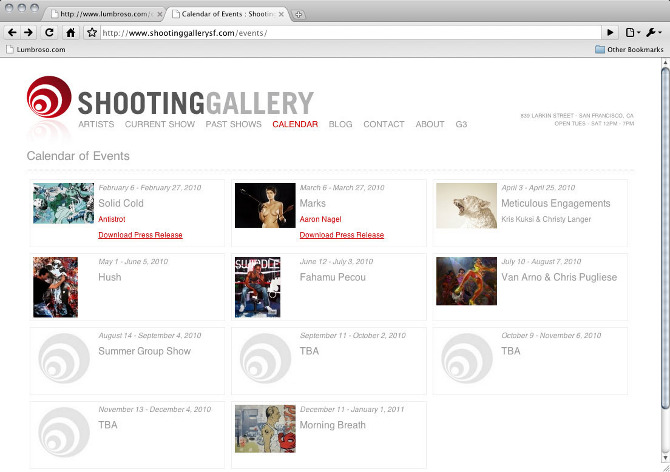Click the scrollbar down arrow
The width and height of the screenshot is (670, 472).
(665, 458)
